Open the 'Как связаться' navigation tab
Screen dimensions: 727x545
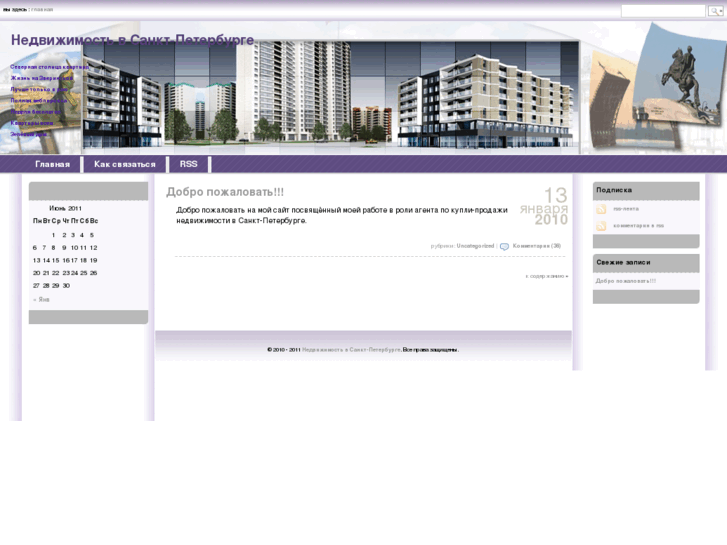125,164
